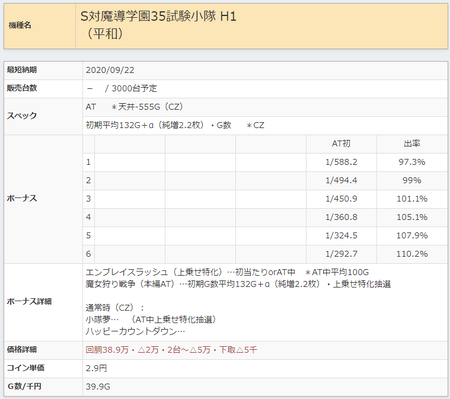This screenshot has height=399, width=450.
Task: Click the 1/494.4 probability cell
Action: pyautogui.click(x=341, y=180)
